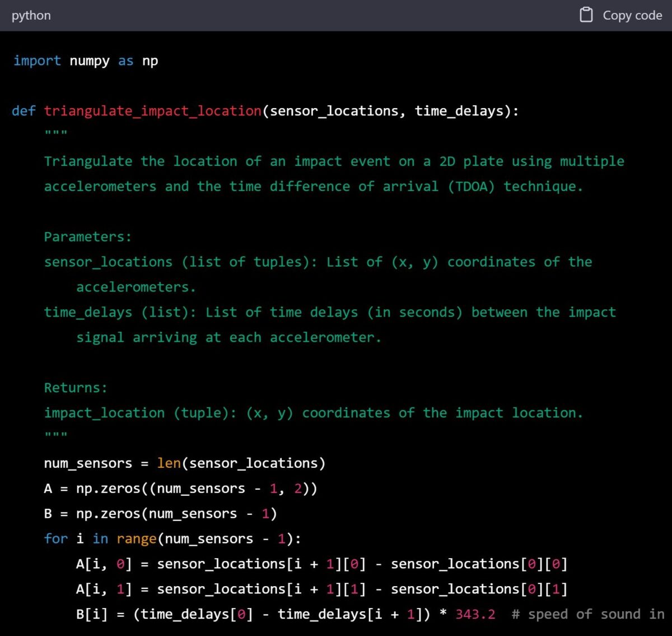The height and width of the screenshot is (636, 672).
Task: Click the clipboard copy icon
Action: (586, 15)
